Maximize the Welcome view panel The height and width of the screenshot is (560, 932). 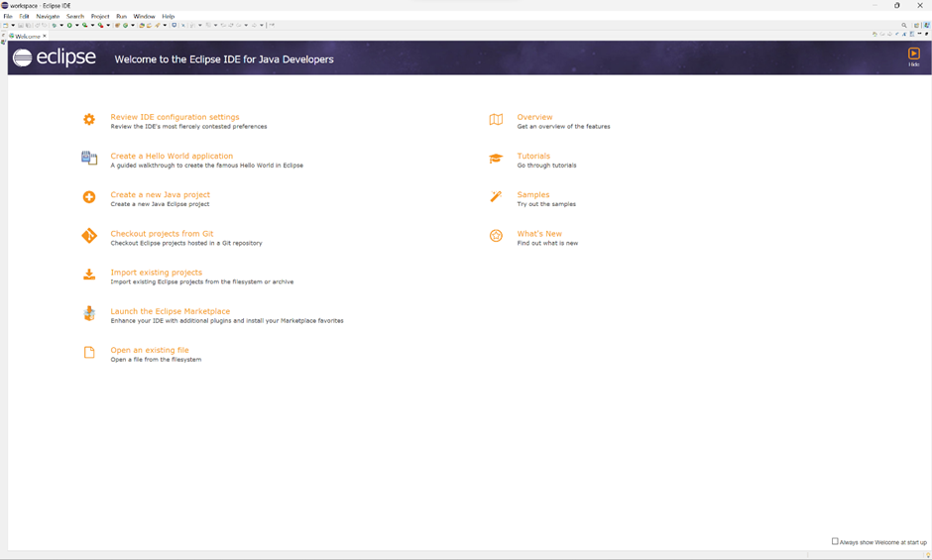[x=926, y=34]
